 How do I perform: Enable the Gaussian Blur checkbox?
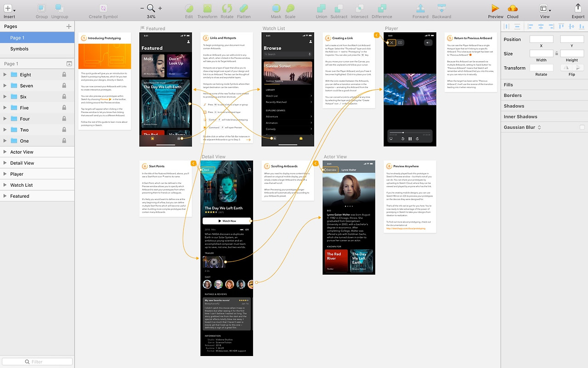583,127
